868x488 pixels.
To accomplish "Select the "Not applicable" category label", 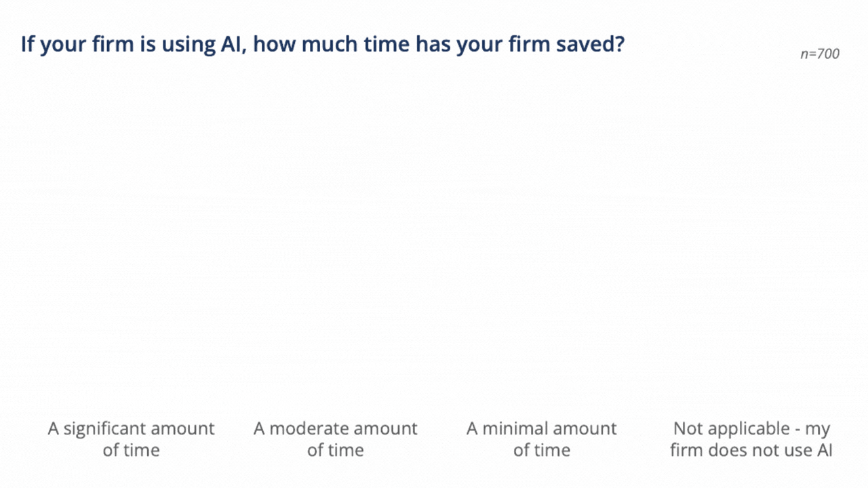I will pos(751,439).
